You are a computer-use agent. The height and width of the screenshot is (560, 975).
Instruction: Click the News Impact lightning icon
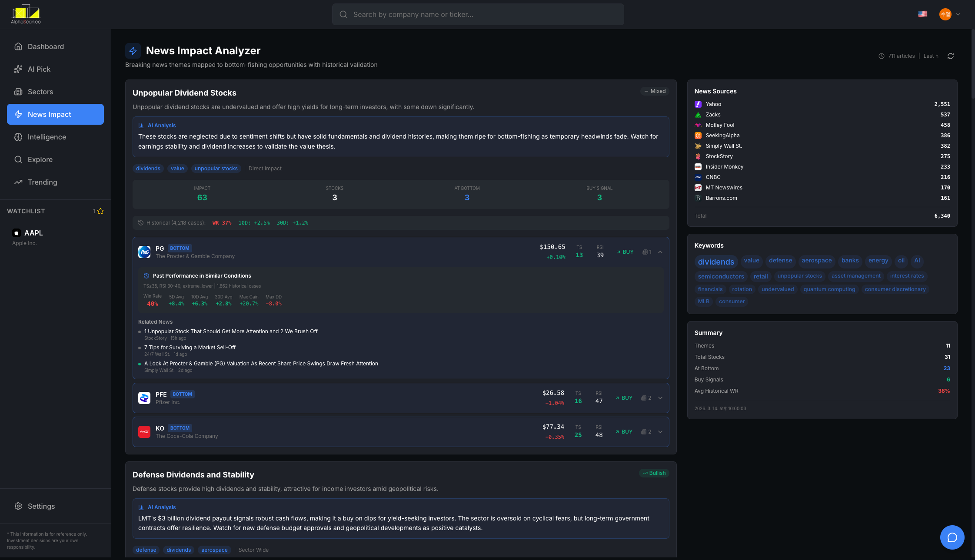pos(19,114)
